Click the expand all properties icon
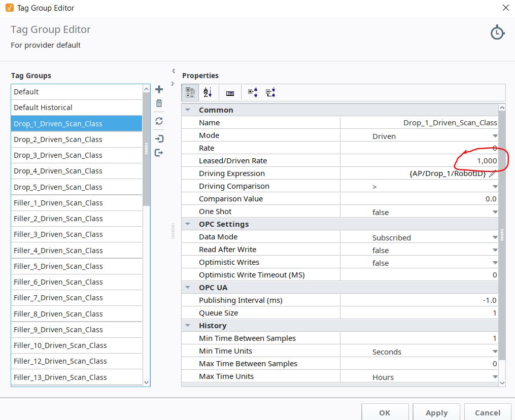This screenshot has width=515, height=420. point(253,93)
